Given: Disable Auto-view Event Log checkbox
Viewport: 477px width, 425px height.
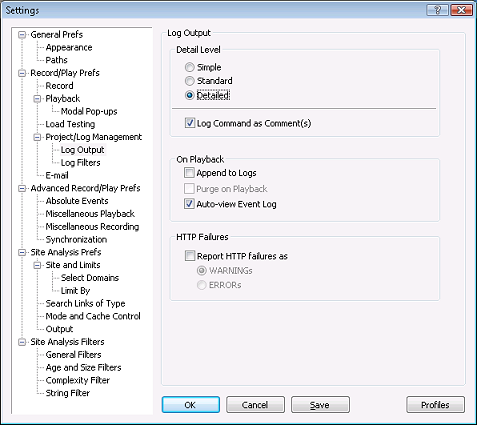Looking at the screenshot, I should coord(189,204).
